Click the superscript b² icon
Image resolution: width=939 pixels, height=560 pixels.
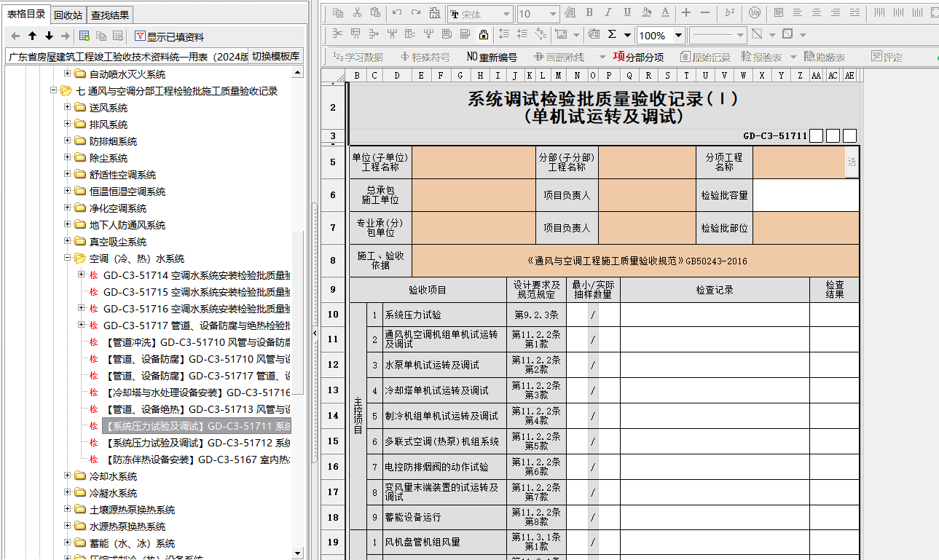coord(730,13)
